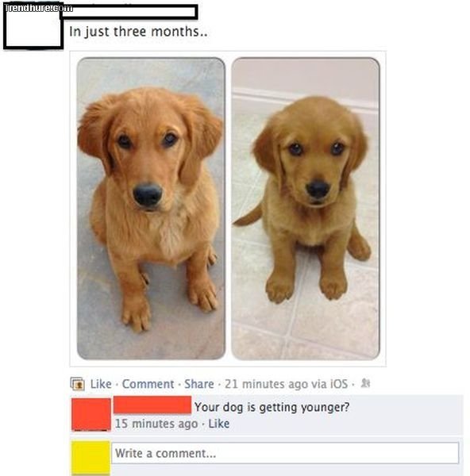Screen dimensions: 470x476
Task: Open the audience friends icon after iOS
Action: coord(365,383)
